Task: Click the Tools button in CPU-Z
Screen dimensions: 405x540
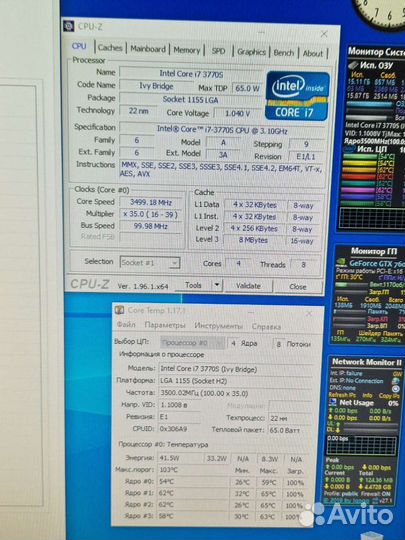Action: (193, 285)
